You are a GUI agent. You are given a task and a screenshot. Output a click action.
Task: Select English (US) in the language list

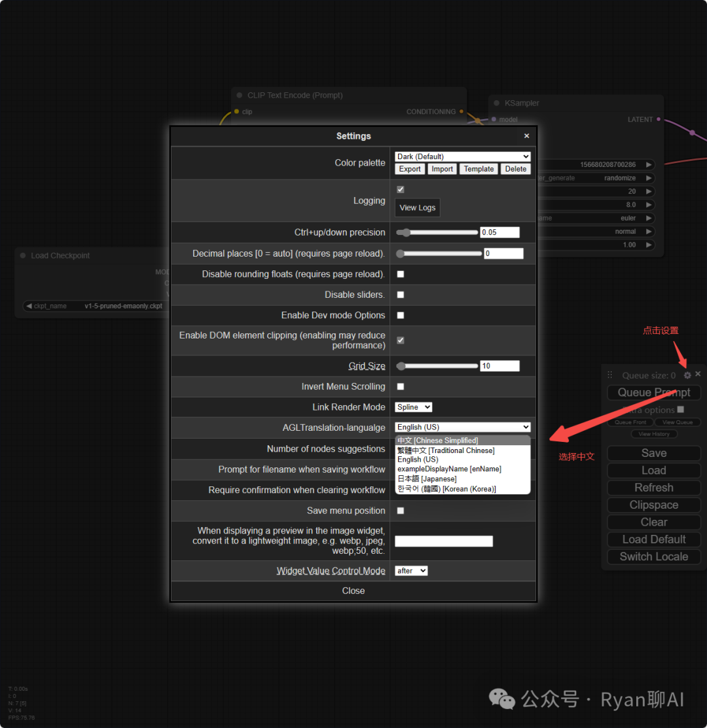point(463,460)
